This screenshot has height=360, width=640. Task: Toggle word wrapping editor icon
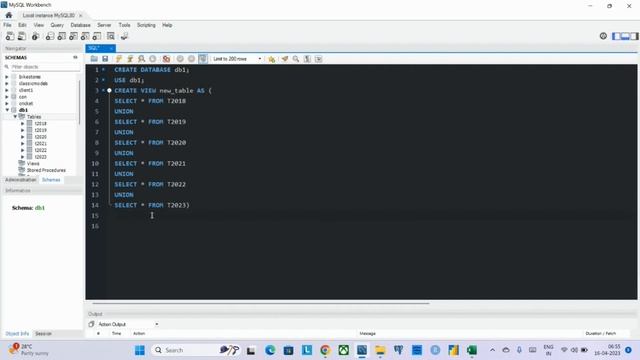318,59
